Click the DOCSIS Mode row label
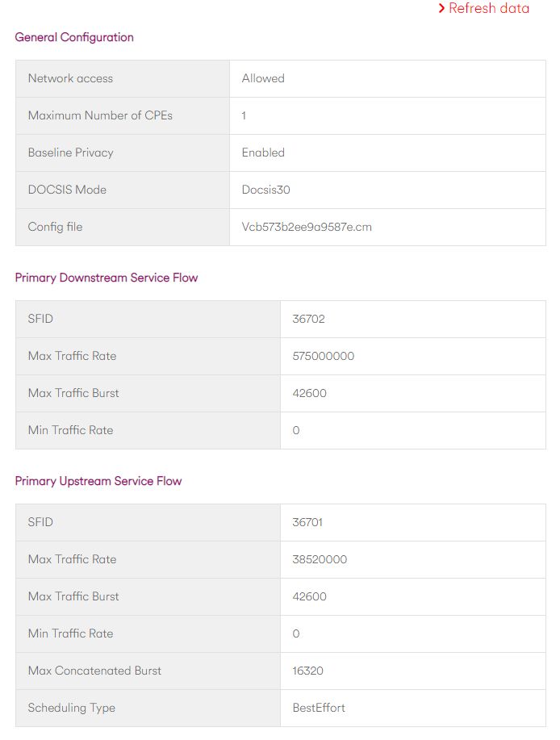 coord(67,190)
